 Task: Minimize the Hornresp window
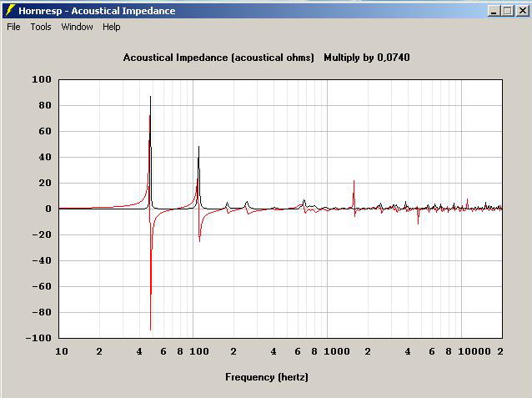(x=494, y=11)
